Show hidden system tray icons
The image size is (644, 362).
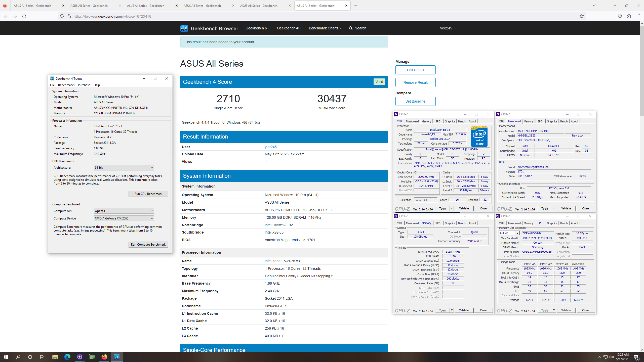coord(599,357)
